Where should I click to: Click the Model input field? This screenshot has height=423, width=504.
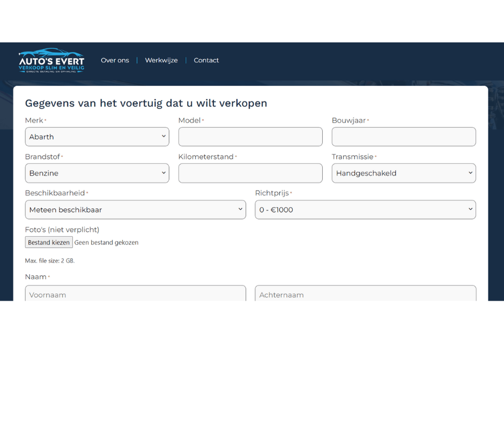point(250,137)
